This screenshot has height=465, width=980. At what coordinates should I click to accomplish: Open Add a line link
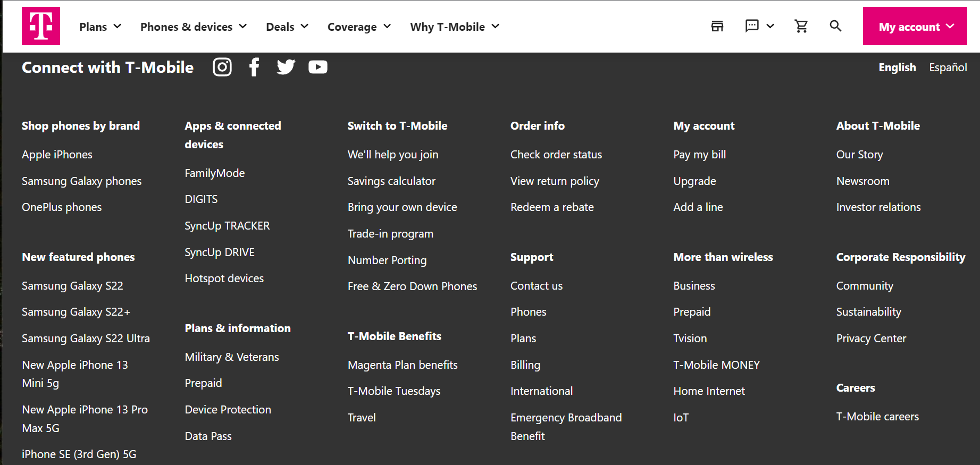pyautogui.click(x=698, y=207)
